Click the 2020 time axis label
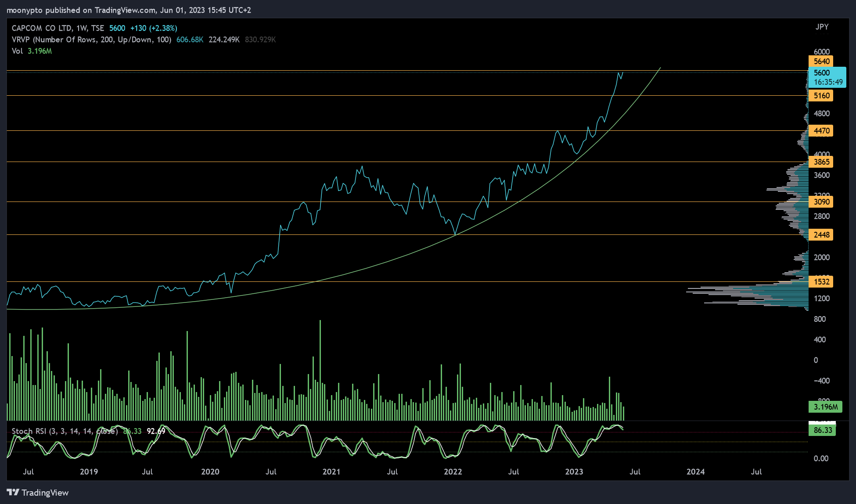This screenshot has height=504, width=856. coord(210,472)
